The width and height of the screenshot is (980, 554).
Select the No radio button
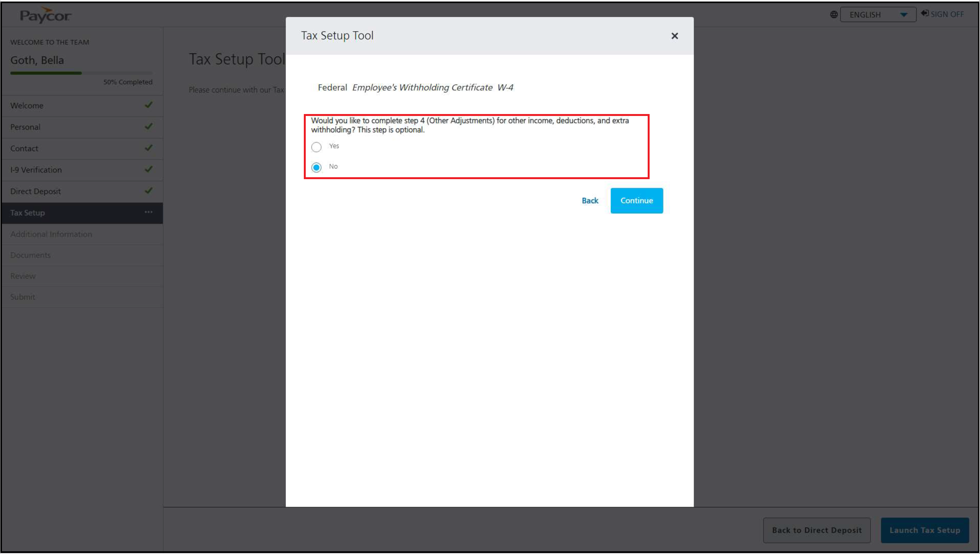(316, 167)
